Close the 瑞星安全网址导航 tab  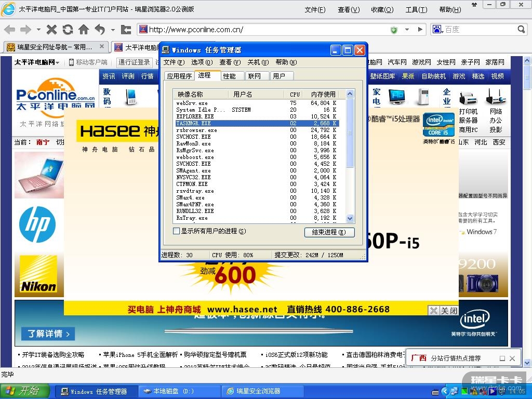click(101, 46)
